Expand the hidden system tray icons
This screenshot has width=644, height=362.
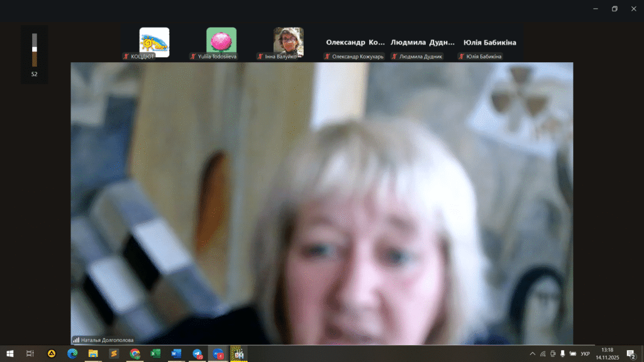tap(533, 354)
